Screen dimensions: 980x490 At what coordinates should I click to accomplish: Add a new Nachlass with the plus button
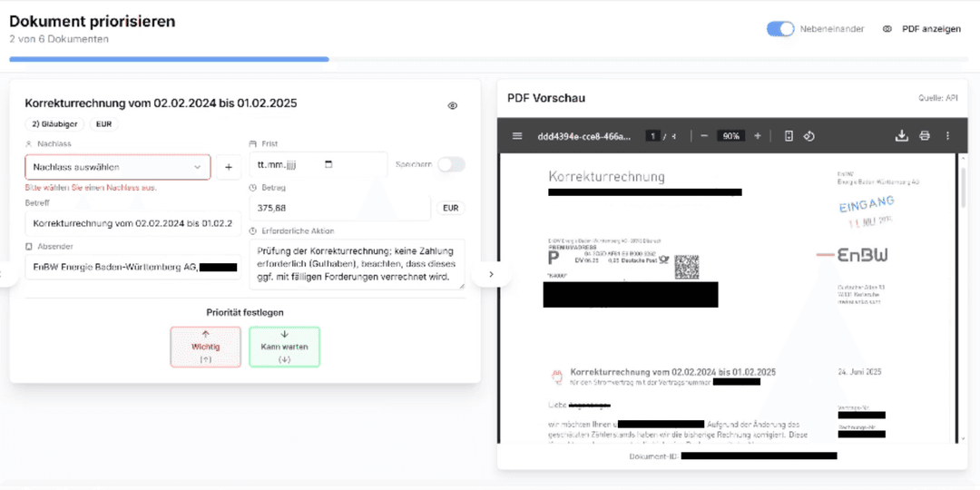228,167
